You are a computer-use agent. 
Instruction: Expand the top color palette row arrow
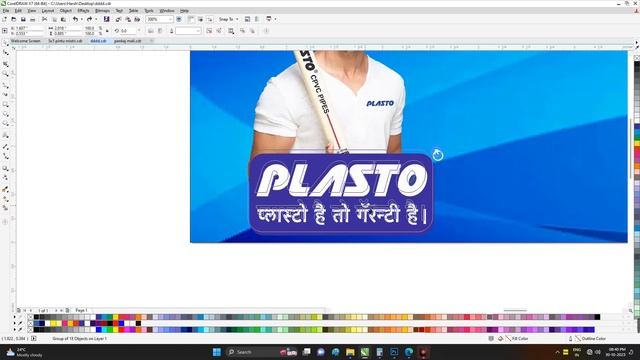(x=15, y=317)
